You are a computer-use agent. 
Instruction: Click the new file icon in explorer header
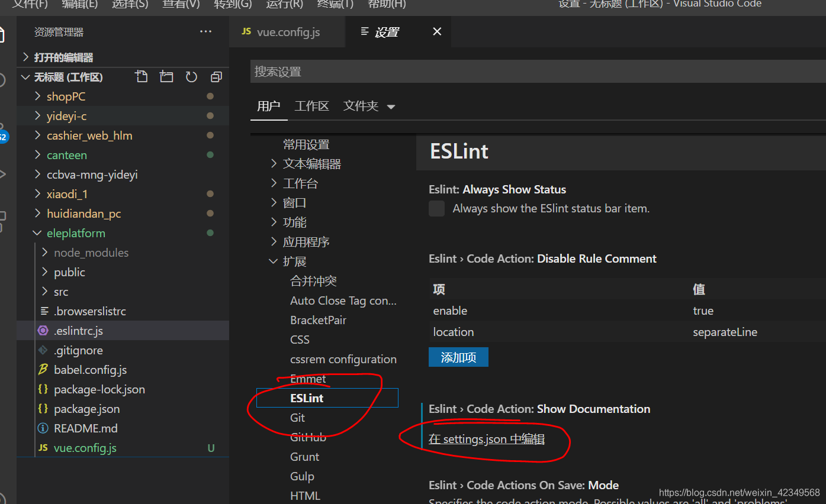pos(141,77)
